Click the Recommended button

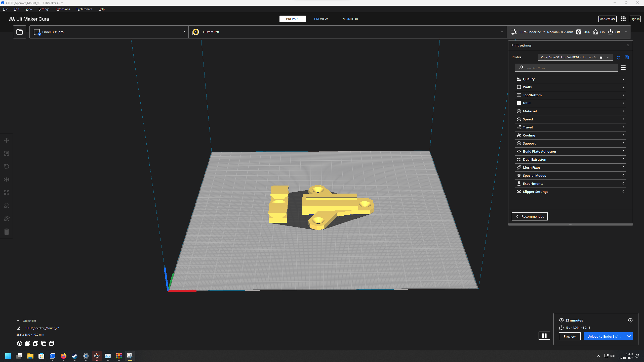click(x=530, y=216)
